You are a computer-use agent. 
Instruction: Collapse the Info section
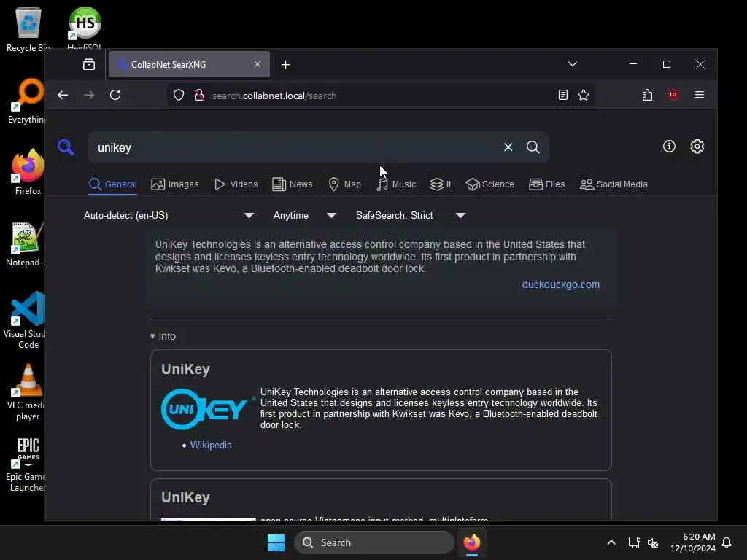163,336
